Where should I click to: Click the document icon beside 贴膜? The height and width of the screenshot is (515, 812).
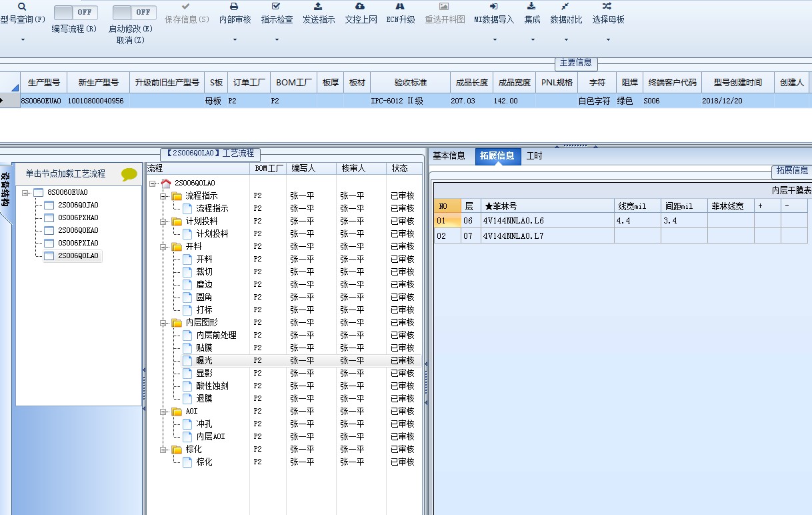coord(187,348)
